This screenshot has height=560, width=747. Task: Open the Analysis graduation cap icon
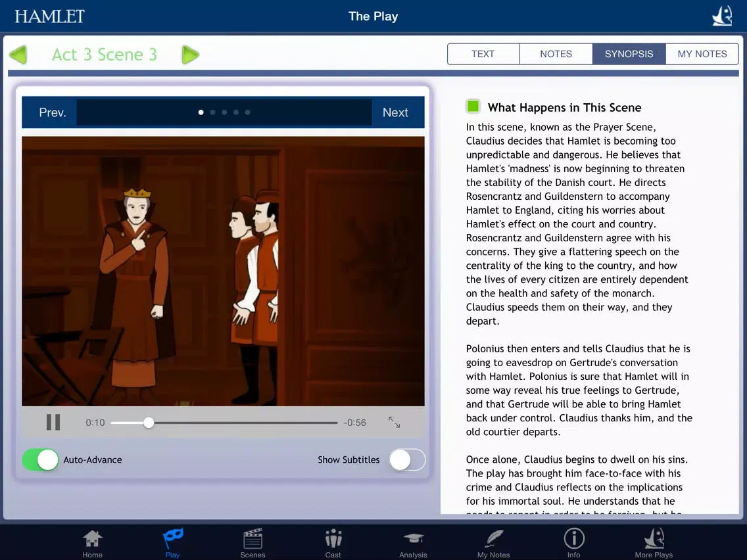tap(413, 543)
